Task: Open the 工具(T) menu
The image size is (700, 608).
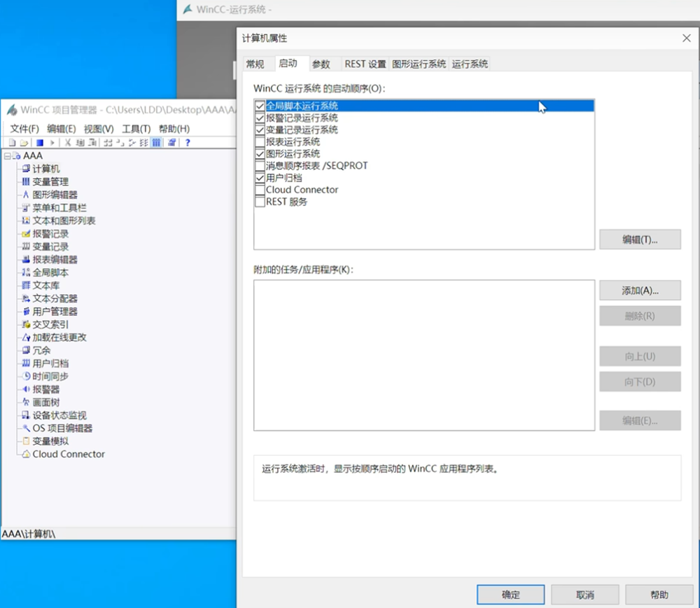Action: pos(136,129)
